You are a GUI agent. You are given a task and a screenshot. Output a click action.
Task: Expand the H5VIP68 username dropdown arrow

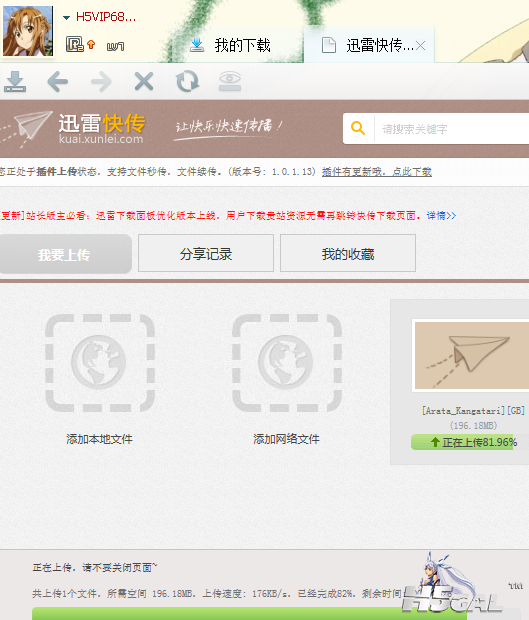click(66, 17)
